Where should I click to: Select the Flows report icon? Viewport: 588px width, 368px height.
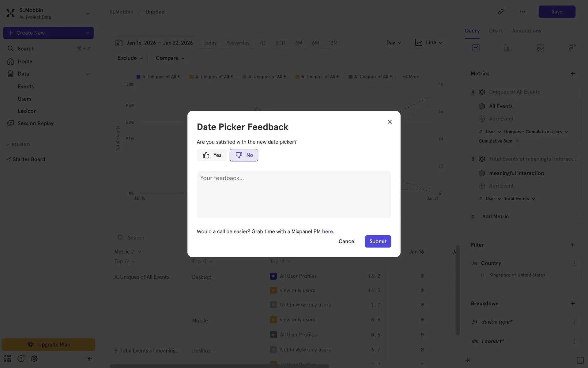(540, 48)
